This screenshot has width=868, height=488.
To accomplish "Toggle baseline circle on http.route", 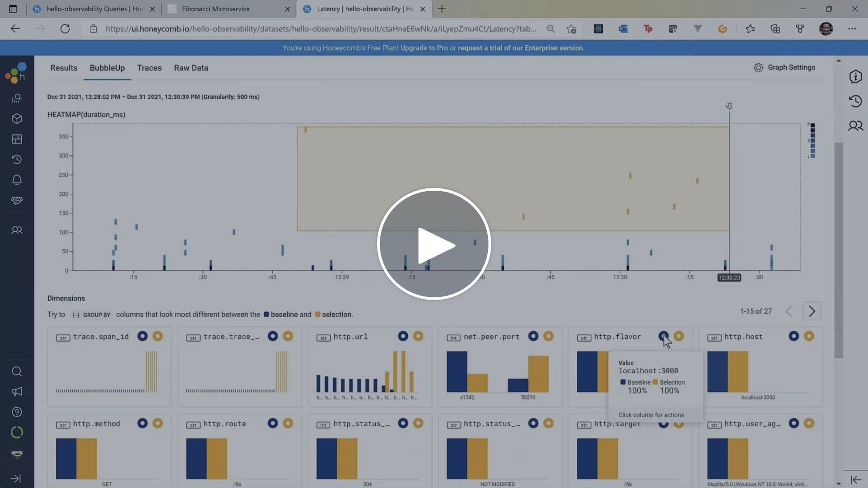I will (x=273, y=423).
